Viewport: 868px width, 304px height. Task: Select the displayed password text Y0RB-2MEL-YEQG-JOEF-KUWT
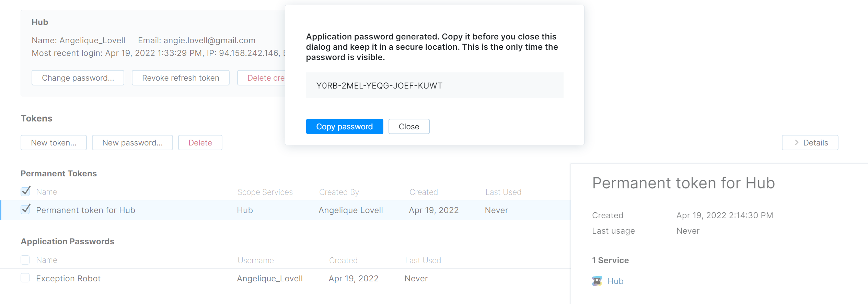[379, 85]
